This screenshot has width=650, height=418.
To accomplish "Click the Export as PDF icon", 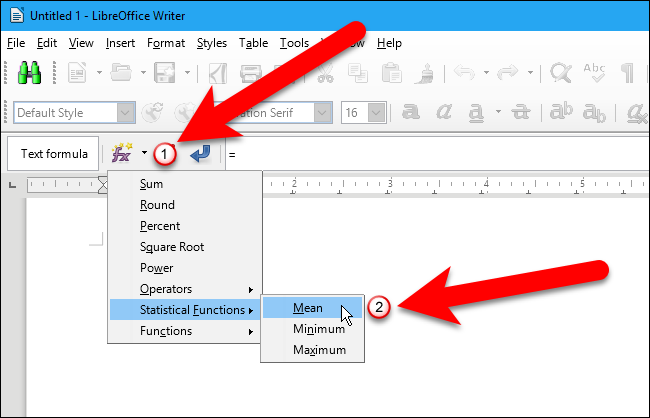I will (218, 73).
